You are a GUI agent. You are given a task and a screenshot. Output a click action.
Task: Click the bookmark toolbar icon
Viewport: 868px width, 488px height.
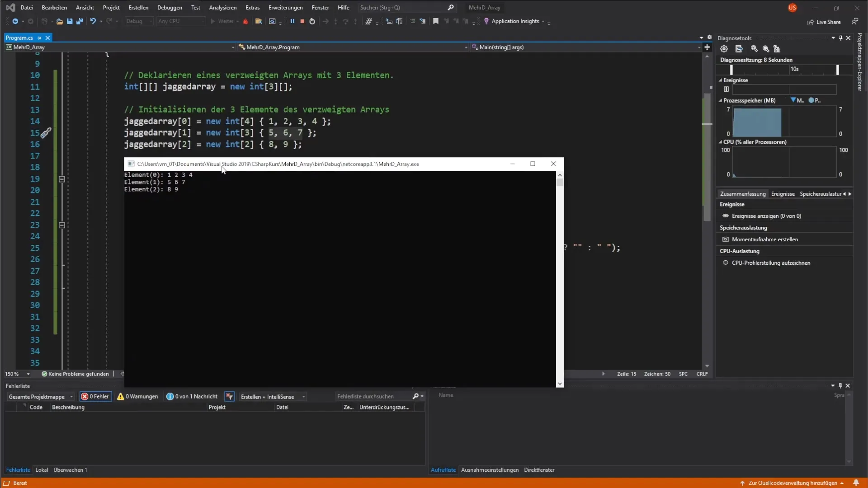(x=435, y=21)
